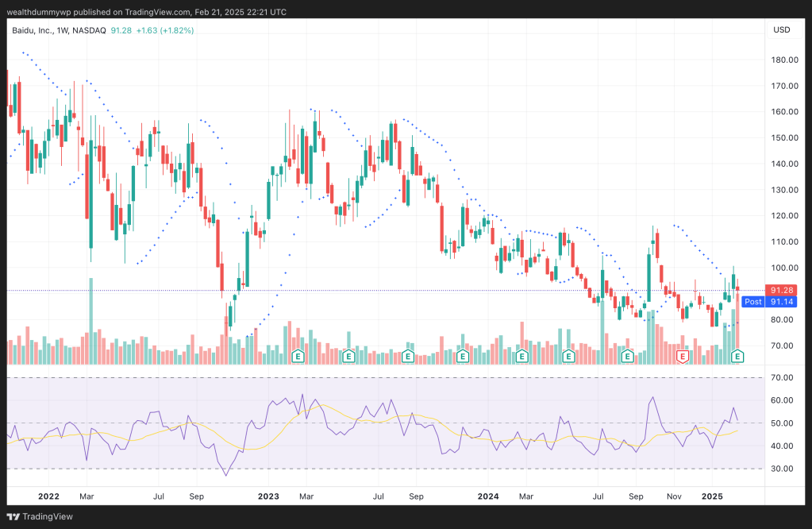Click the rightmost green earnings E marker
This screenshot has width=812, height=529.
pos(737,357)
